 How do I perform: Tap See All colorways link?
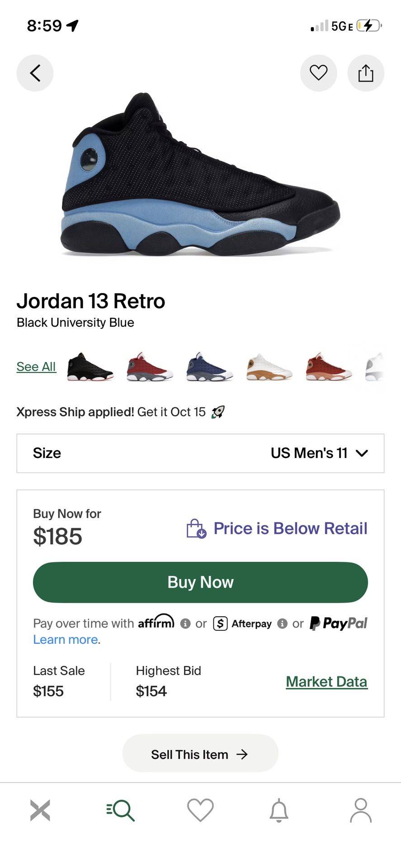point(36,367)
